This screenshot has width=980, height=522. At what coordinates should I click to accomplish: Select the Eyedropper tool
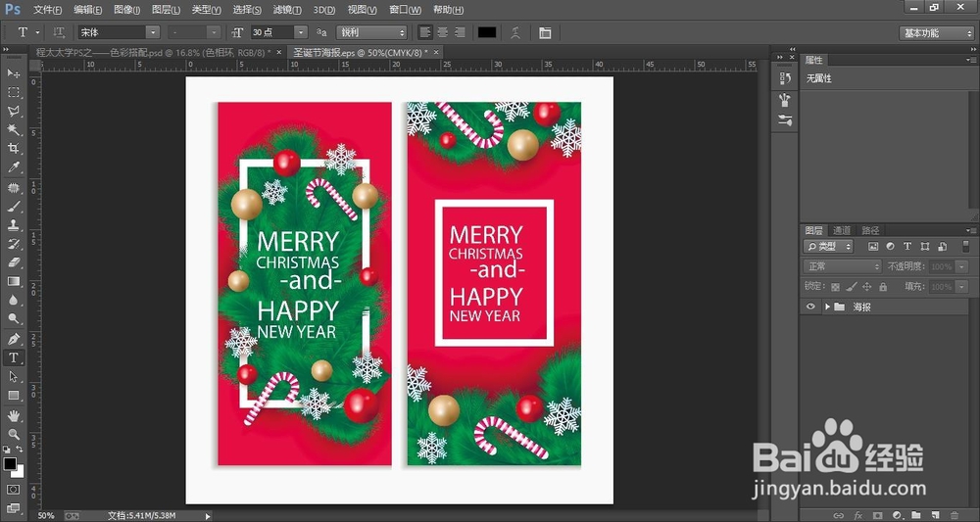pos(13,167)
